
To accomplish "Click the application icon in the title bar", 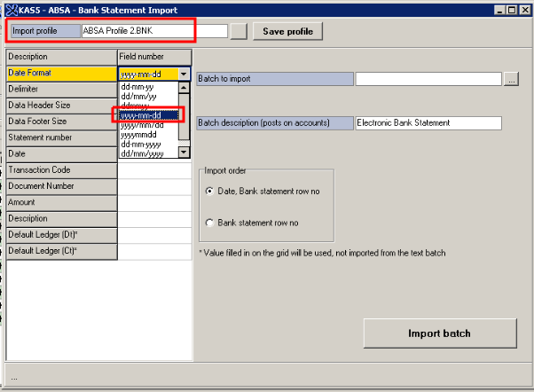I will point(7,9).
